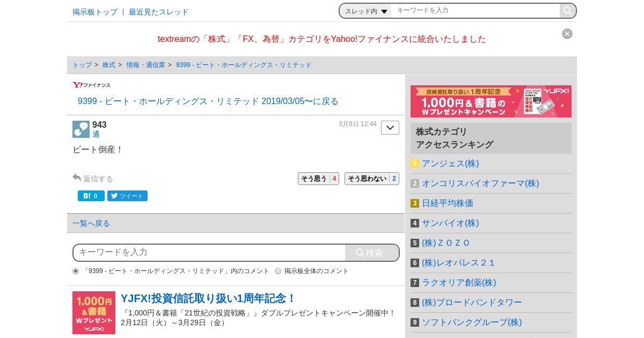Open the 9399 ビート・ホールディングス breadcrumb
This screenshot has height=338, width=644.
244,65
